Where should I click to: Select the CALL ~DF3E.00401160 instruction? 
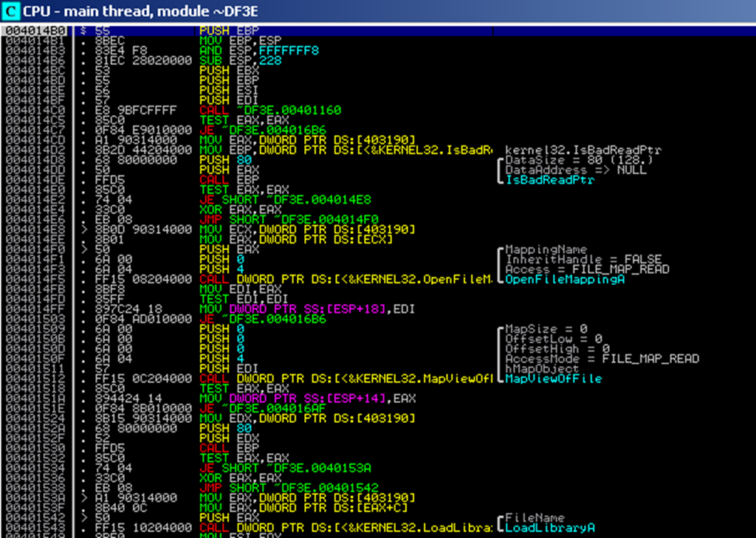pos(270,109)
